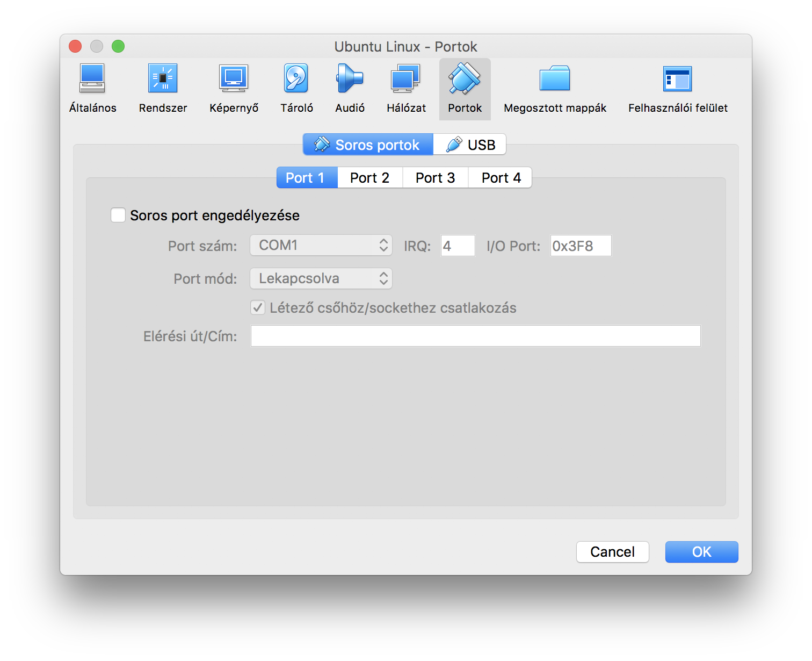Enable Soros port engedélyezése checkbox
The image size is (812, 661).
tap(118, 215)
